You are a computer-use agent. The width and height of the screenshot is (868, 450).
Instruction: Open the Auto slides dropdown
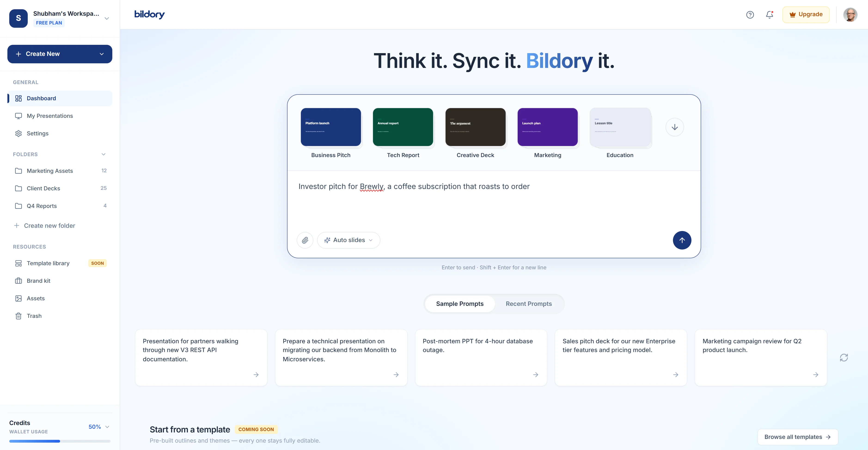348,240
